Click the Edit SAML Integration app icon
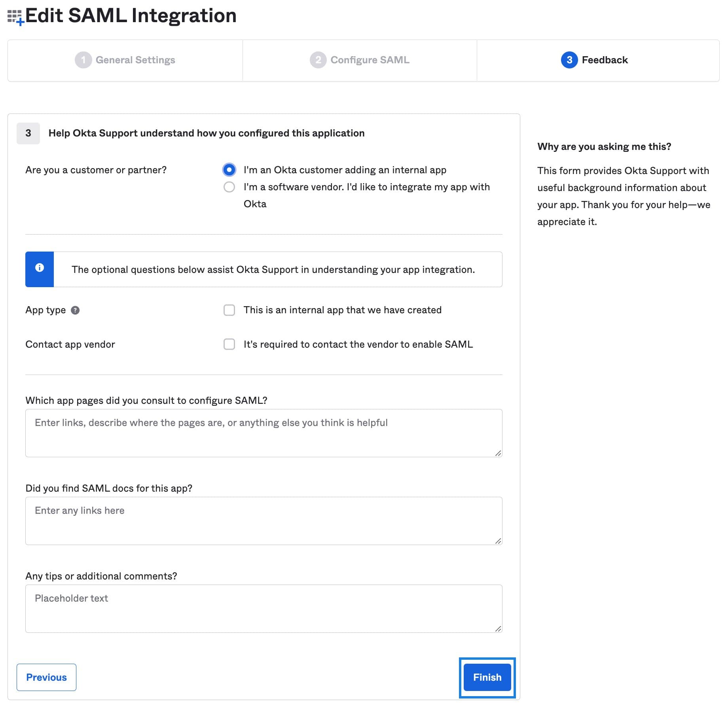This screenshot has width=728, height=708. point(15,16)
